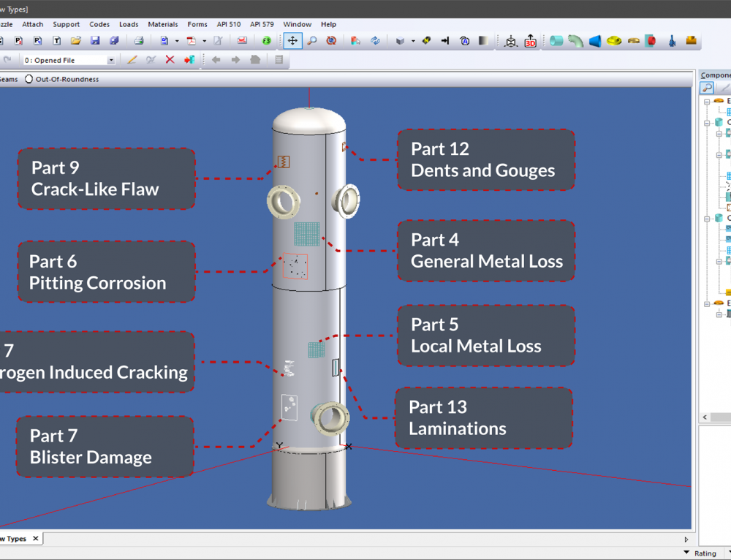The width and height of the screenshot is (731, 560).
Task: Add a body flange component
Action: 633,41
